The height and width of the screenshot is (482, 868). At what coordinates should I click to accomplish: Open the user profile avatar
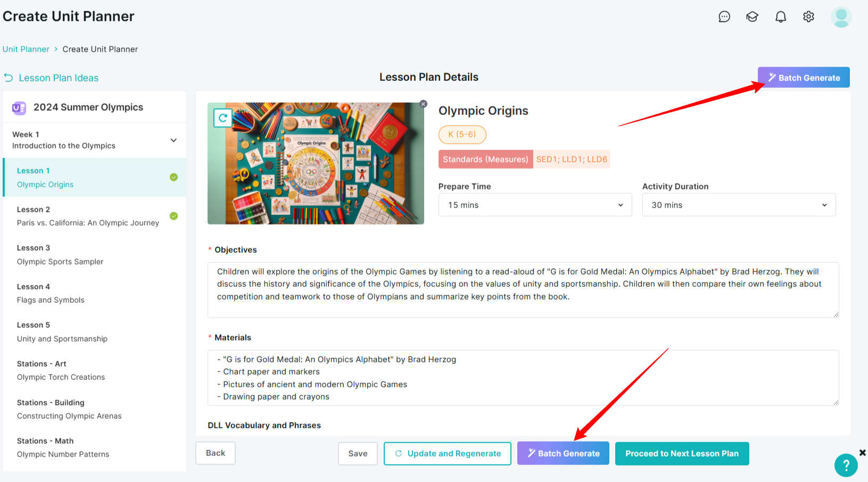(x=841, y=17)
